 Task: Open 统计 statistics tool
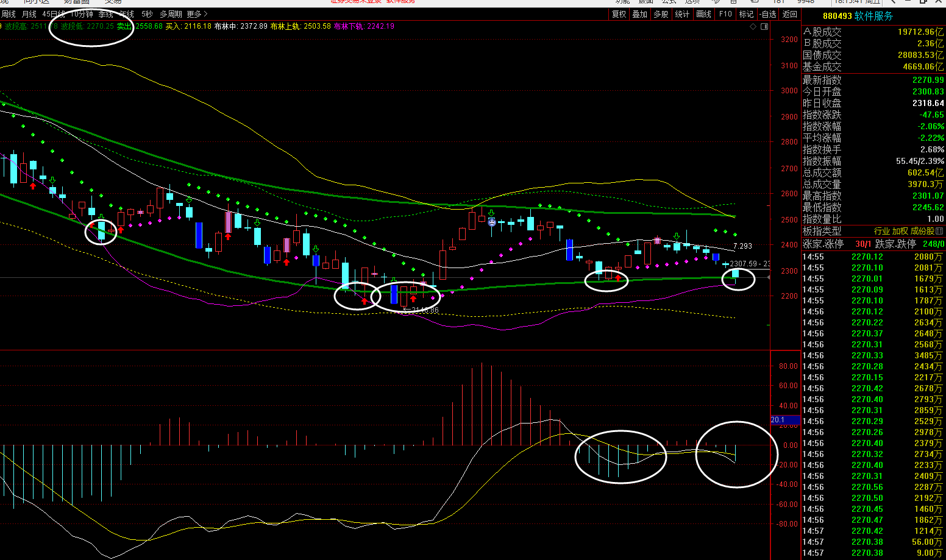pyautogui.click(x=683, y=14)
